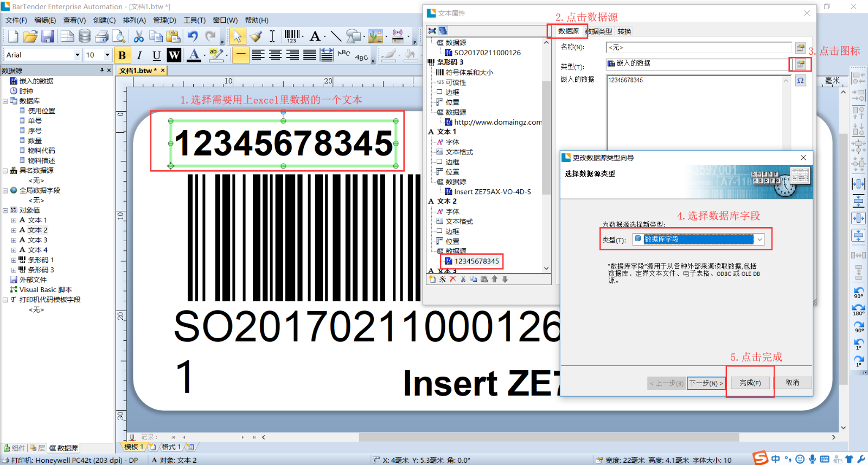The height and width of the screenshot is (465, 868).
Task: Toggle underline text style
Action: [156, 55]
